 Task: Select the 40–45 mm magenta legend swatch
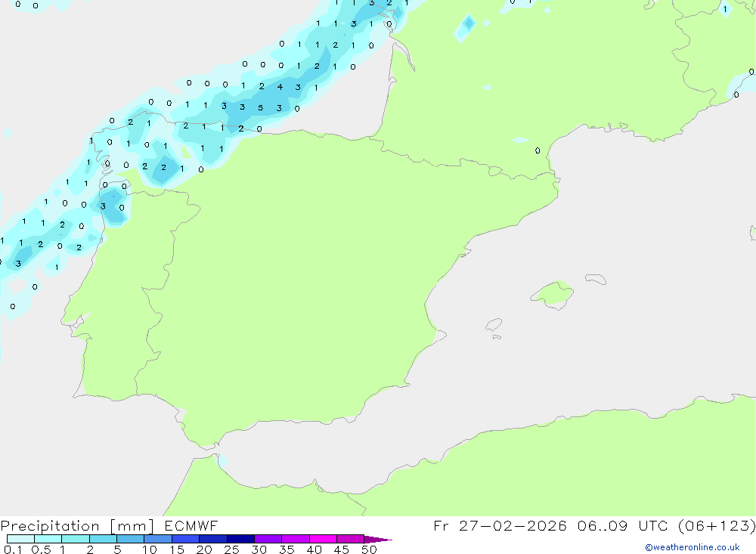click(323, 539)
